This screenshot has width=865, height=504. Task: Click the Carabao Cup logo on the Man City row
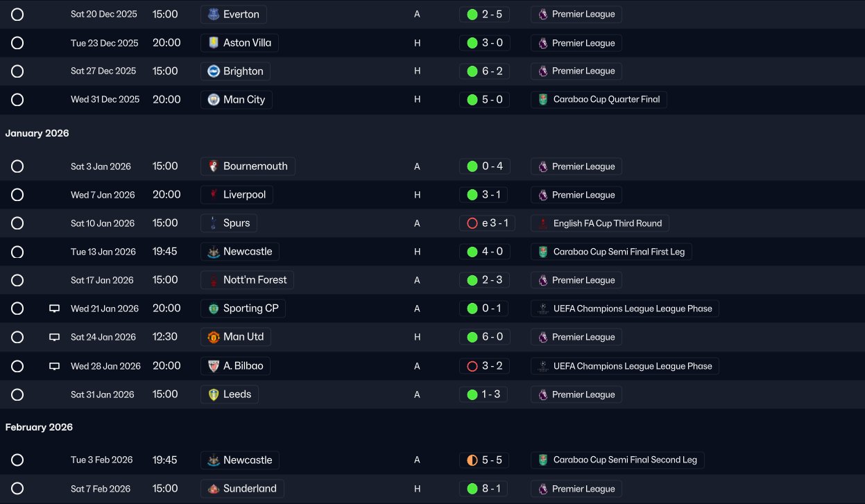[542, 100]
